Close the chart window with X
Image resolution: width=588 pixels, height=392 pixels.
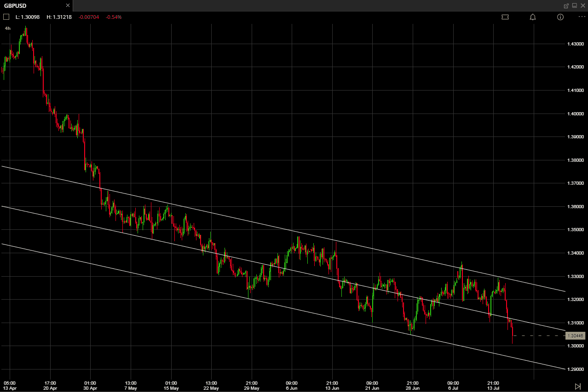pyautogui.click(x=582, y=6)
